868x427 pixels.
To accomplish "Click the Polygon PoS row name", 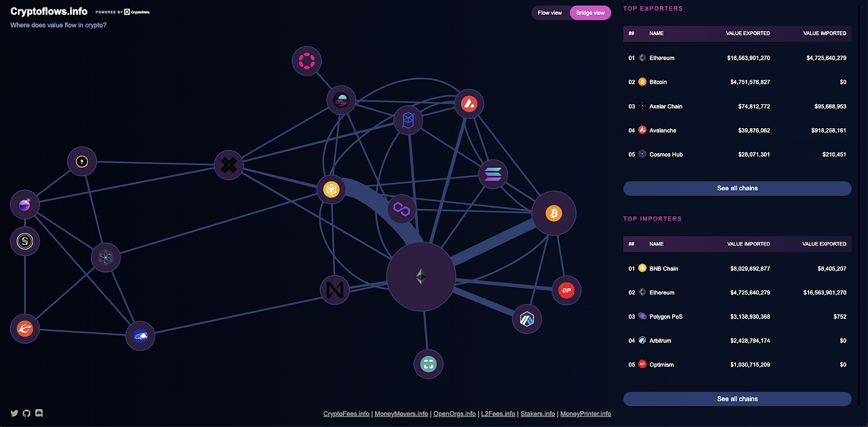I will (x=666, y=317).
